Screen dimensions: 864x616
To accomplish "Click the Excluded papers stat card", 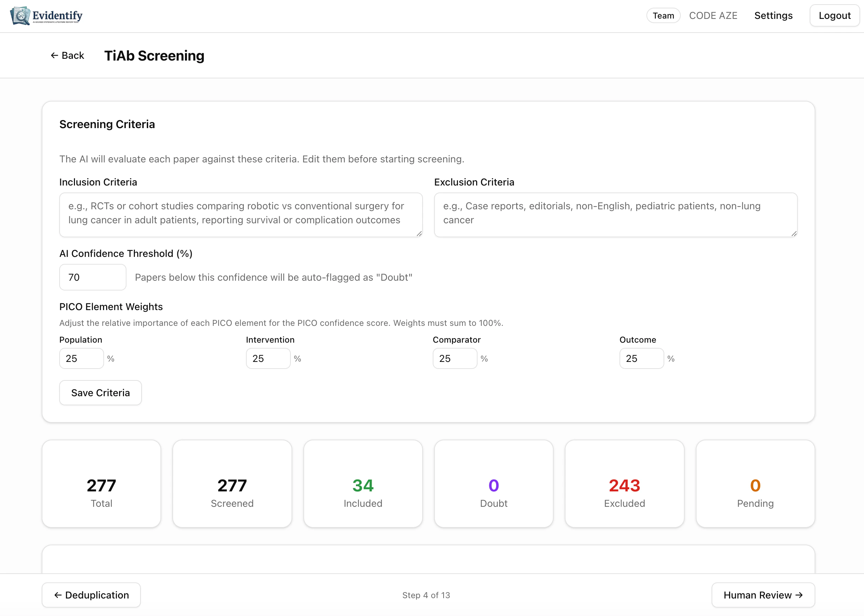I will (x=624, y=484).
